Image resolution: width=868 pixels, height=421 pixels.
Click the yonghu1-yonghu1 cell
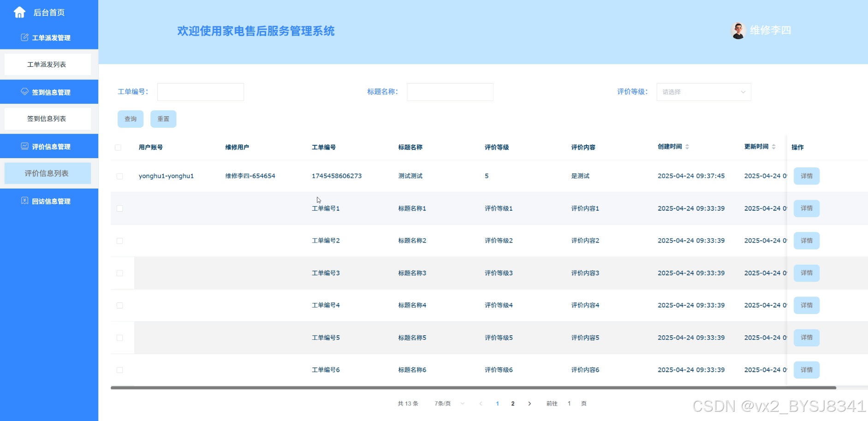166,176
